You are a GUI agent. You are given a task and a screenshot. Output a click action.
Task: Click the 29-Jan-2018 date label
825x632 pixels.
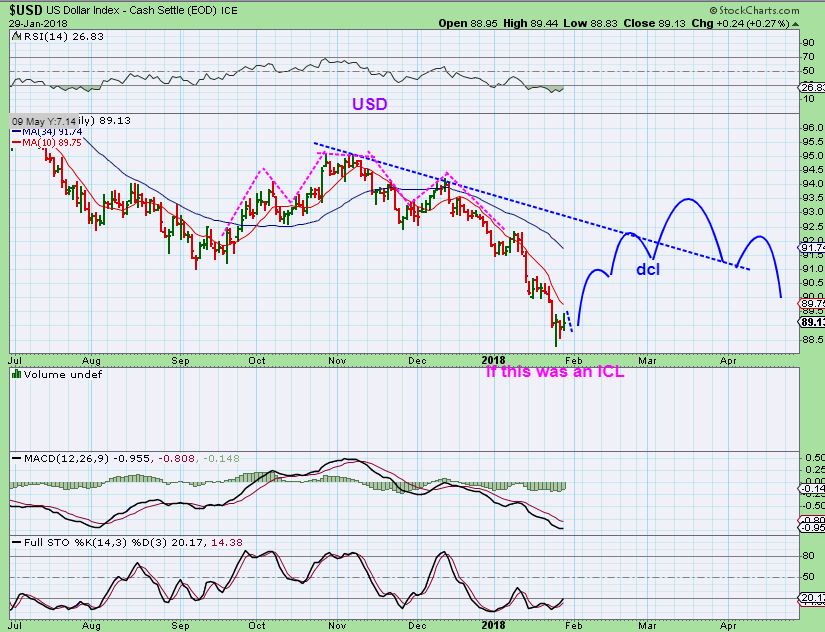click(34, 21)
